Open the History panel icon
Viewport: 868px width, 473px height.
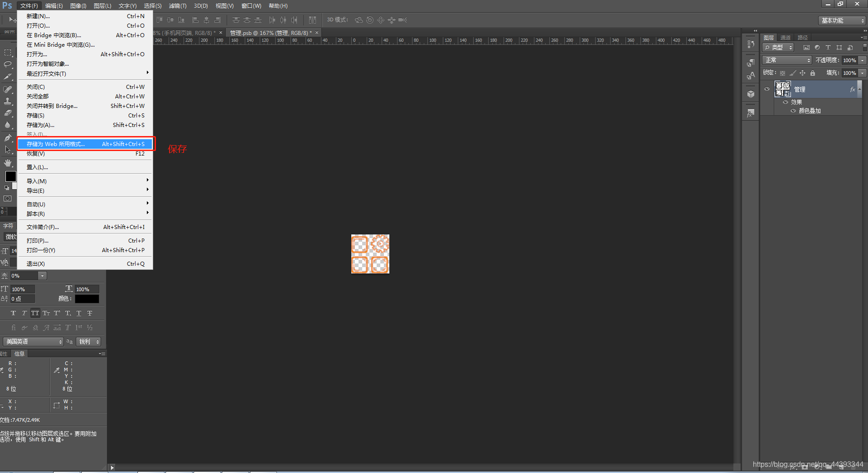pyautogui.click(x=751, y=44)
